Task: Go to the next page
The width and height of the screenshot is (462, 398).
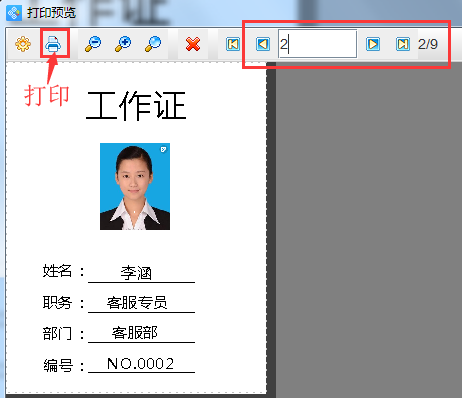Action: 373,44
